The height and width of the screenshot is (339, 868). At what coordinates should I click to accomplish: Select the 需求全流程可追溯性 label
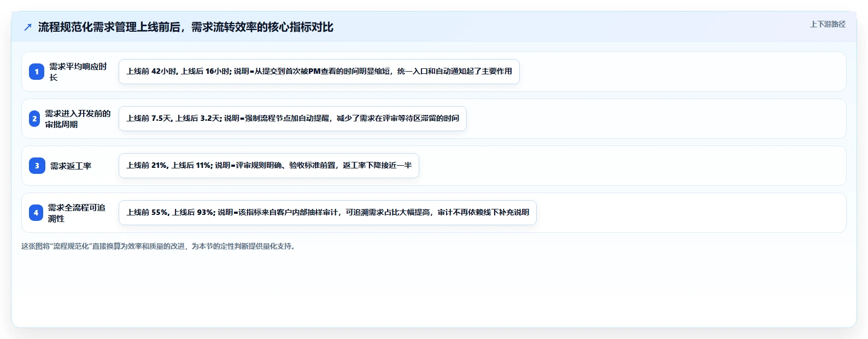pyautogui.click(x=77, y=213)
